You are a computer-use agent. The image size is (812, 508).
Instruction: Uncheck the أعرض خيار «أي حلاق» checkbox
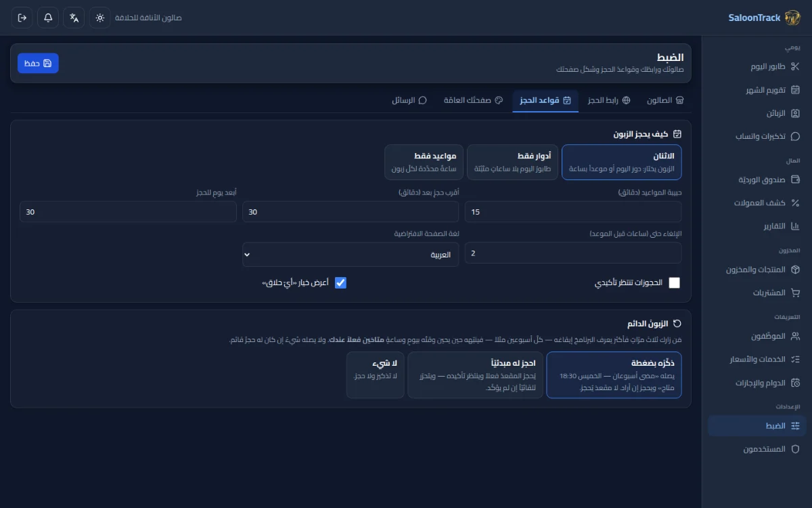click(340, 283)
